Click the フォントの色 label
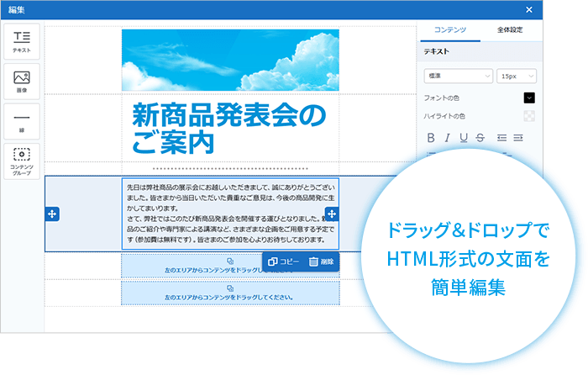The height and width of the screenshot is (375, 588). [x=441, y=98]
